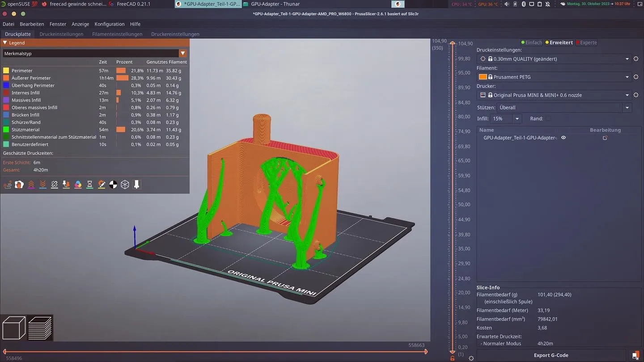Select the Experte mode option
This screenshot has height=362, width=644.
coord(588,42)
